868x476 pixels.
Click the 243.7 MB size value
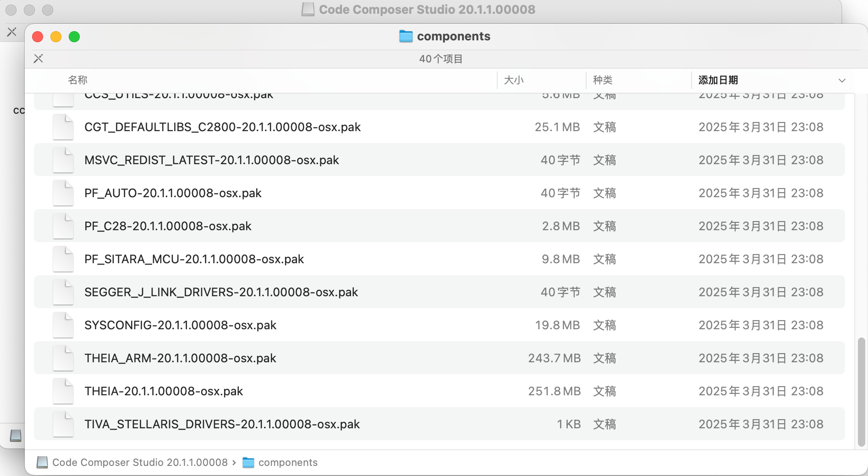(555, 358)
